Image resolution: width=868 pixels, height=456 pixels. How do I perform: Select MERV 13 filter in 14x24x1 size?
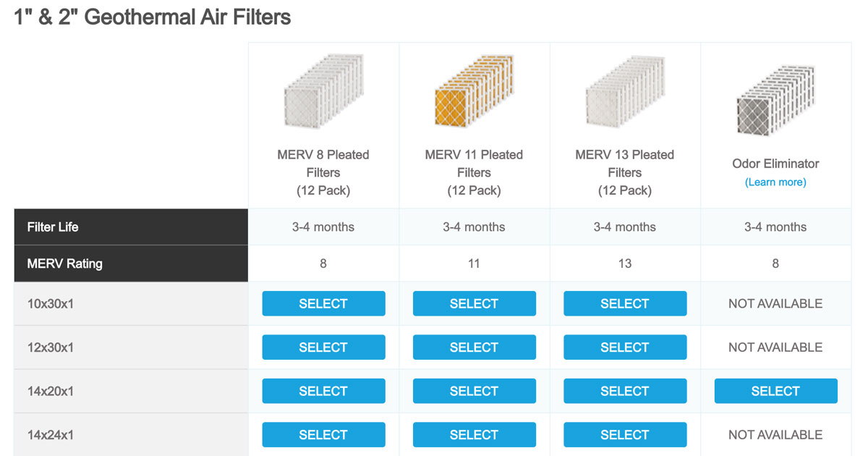pos(625,435)
